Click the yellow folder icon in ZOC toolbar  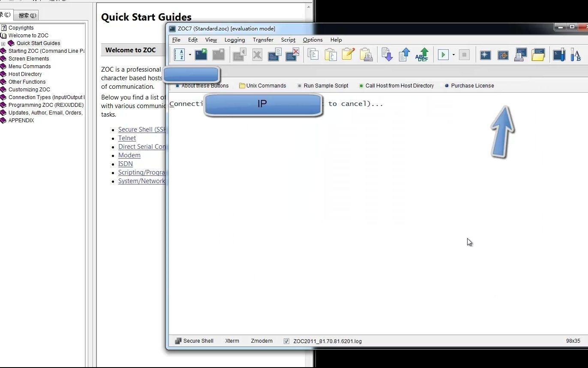pyautogui.click(x=538, y=54)
